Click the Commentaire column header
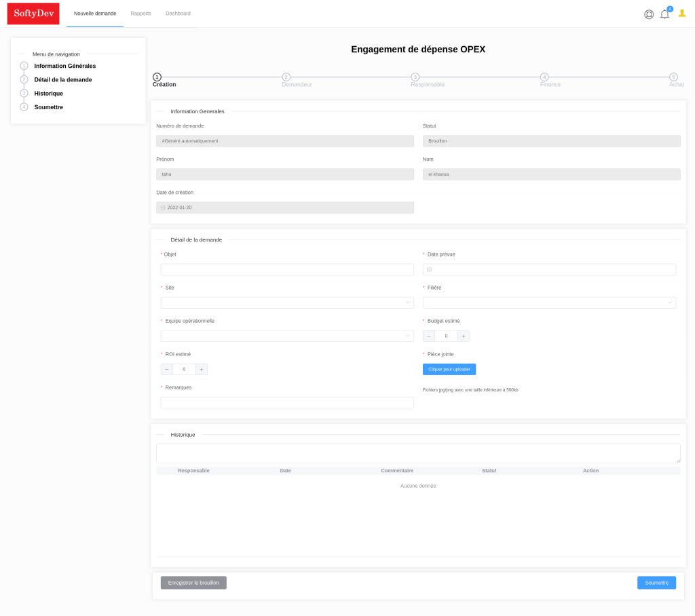The width and height of the screenshot is (695, 616). pos(397,471)
